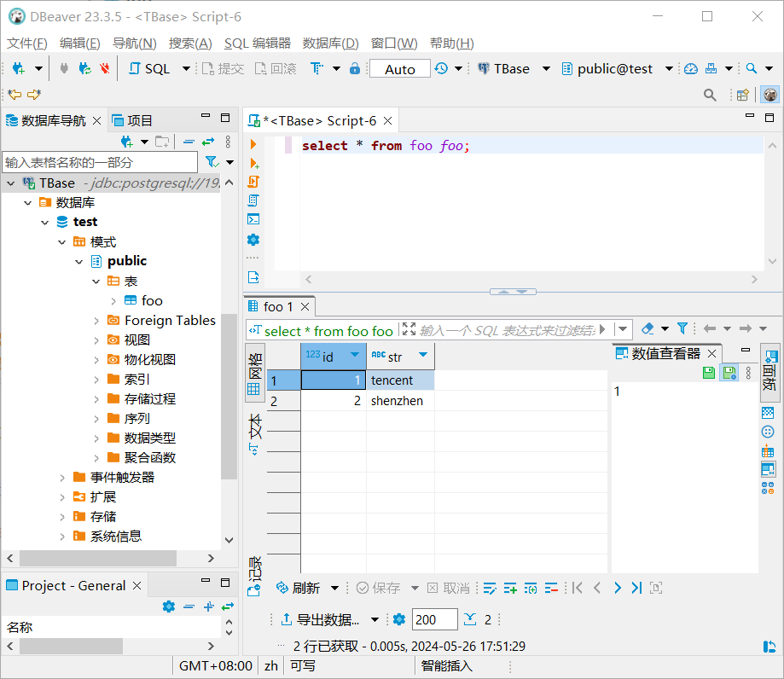Open the 帮助(H) menu
Image resolution: width=784 pixels, height=679 pixels.
451,44
